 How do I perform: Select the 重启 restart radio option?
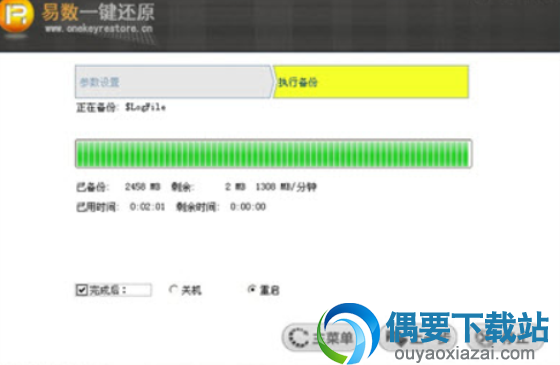(x=252, y=289)
